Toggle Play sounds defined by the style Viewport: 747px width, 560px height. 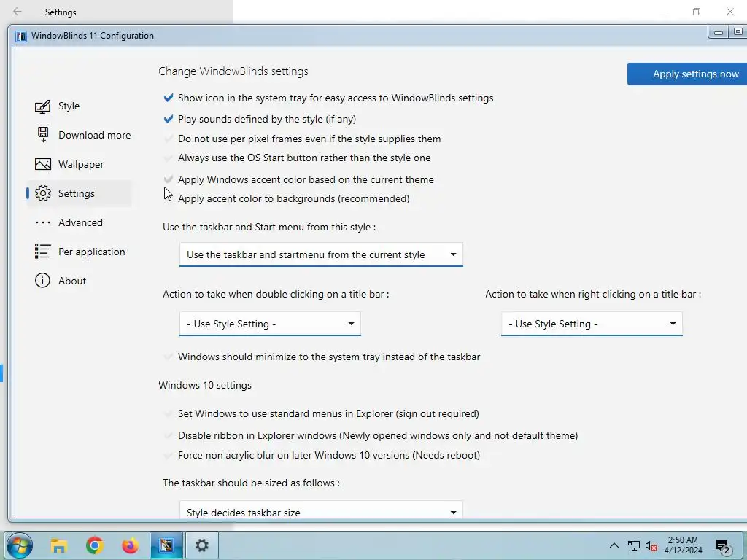click(x=169, y=119)
